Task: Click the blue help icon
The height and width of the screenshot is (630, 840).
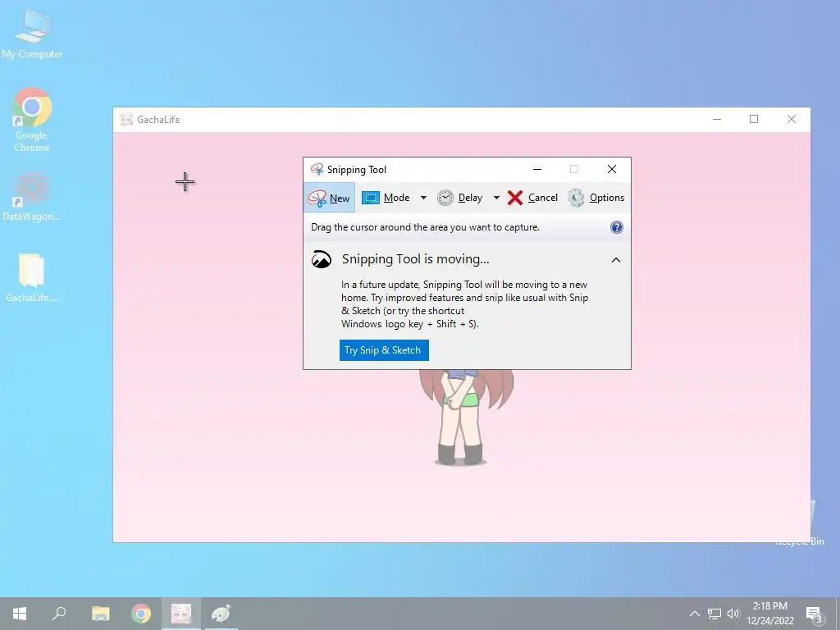Action: (617, 227)
